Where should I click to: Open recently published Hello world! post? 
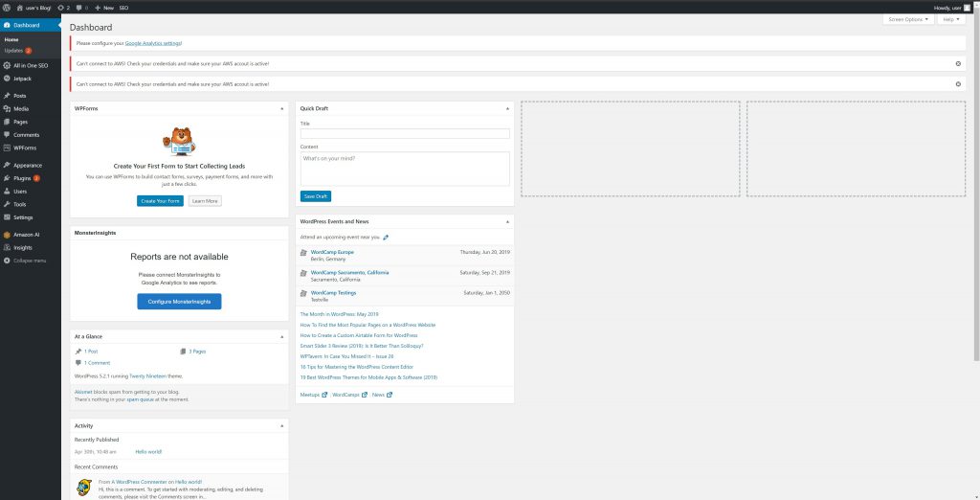click(148, 452)
